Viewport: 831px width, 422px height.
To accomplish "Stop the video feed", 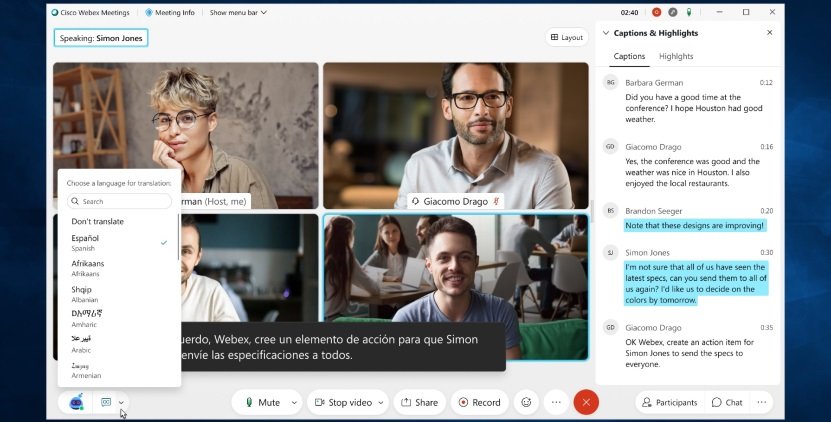I will [343, 402].
